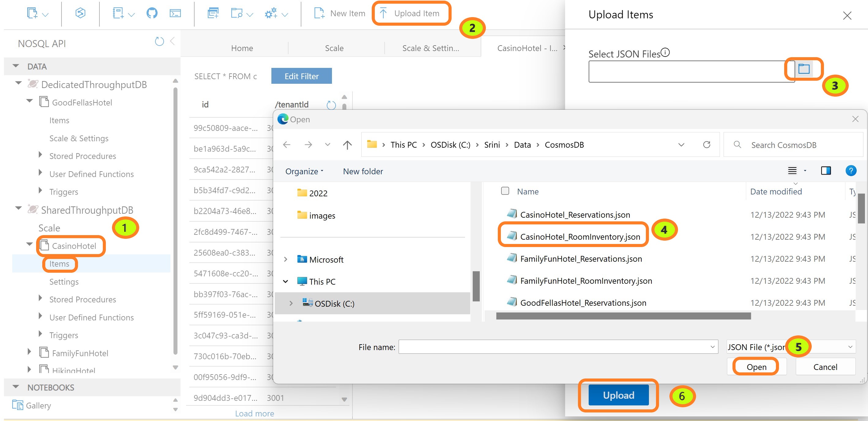Screen dimensions: 868x421
Task: Check the select-all checkbox beside Name
Action: click(505, 191)
